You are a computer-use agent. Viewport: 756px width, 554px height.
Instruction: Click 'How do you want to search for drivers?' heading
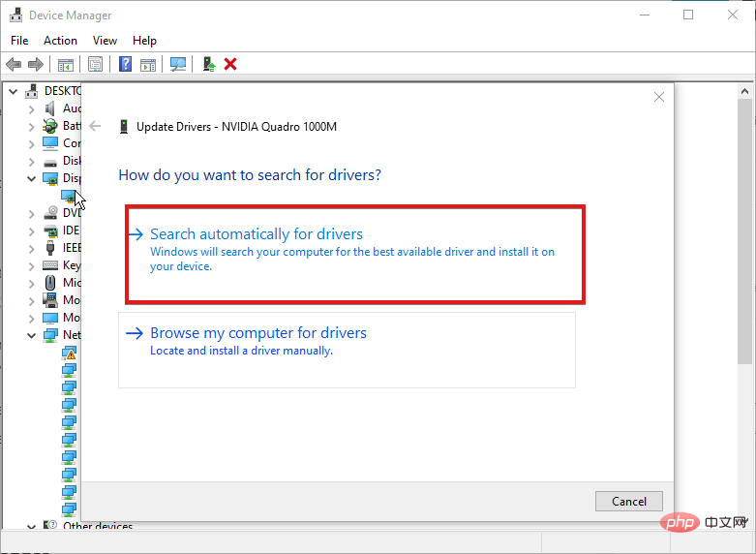click(250, 174)
